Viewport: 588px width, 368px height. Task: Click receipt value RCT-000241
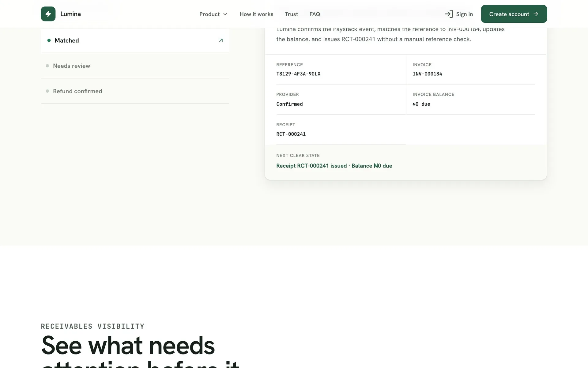[x=291, y=134]
